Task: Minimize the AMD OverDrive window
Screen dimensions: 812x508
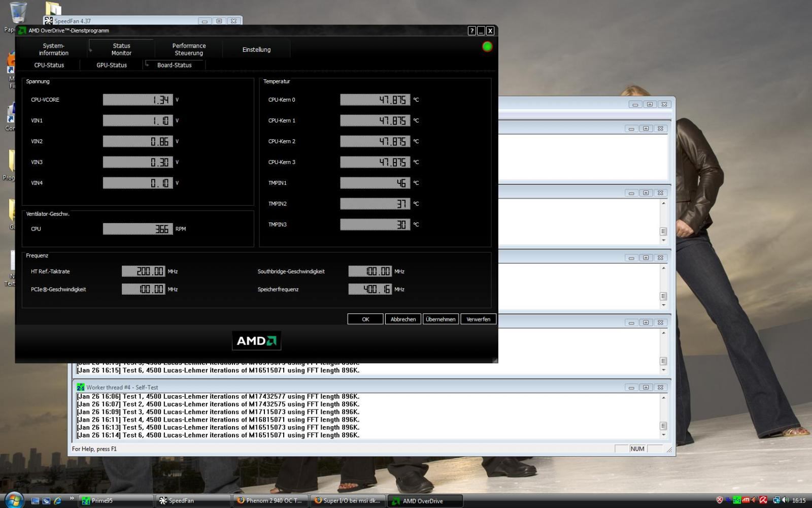Action: point(481,31)
